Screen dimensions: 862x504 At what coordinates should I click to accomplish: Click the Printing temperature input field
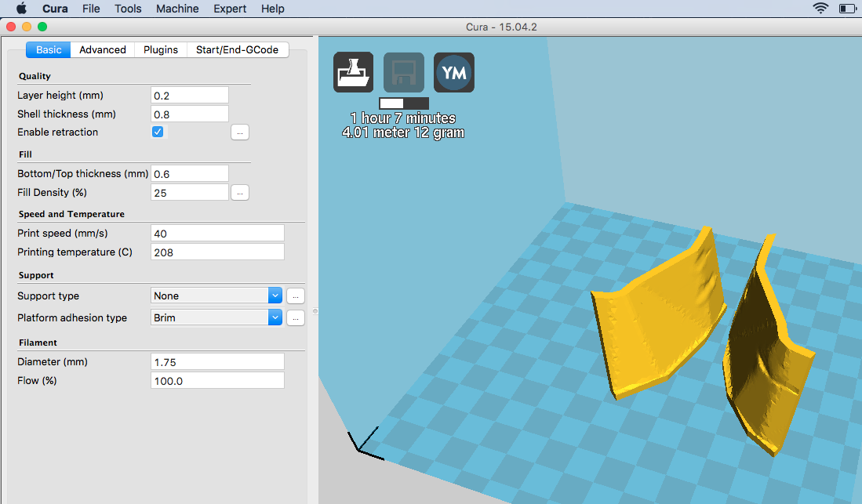pyautogui.click(x=218, y=252)
